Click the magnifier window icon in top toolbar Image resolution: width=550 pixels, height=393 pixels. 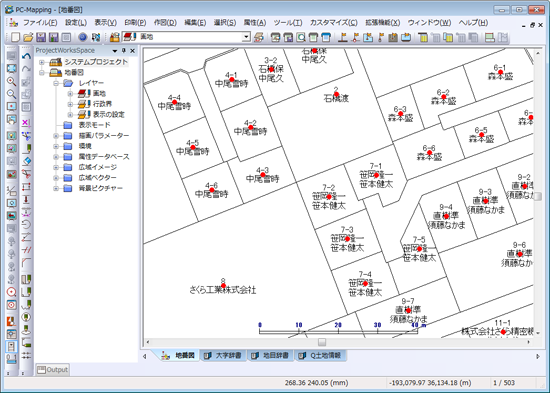click(301, 37)
